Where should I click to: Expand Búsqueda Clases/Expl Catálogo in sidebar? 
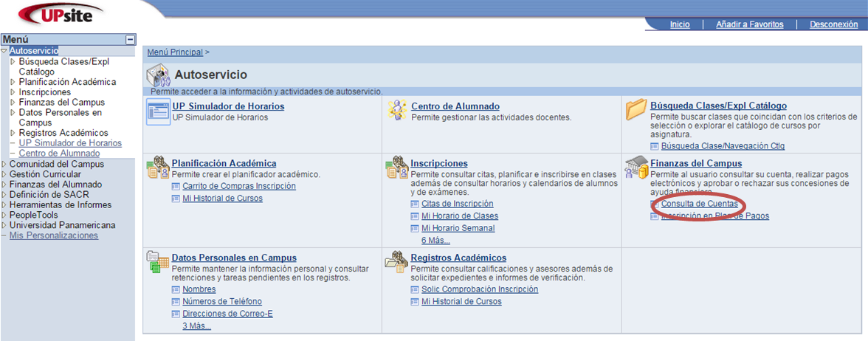click(13, 61)
